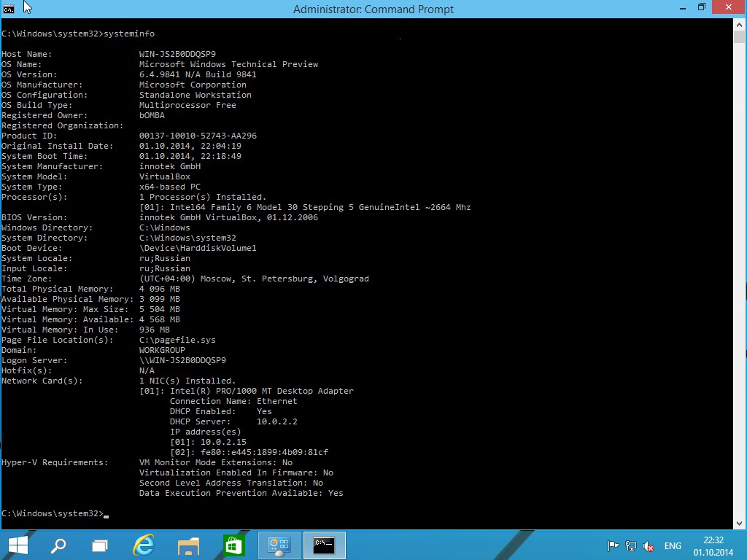
Task: Click the window title Administrator: Command Prompt
Action: click(x=373, y=9)
